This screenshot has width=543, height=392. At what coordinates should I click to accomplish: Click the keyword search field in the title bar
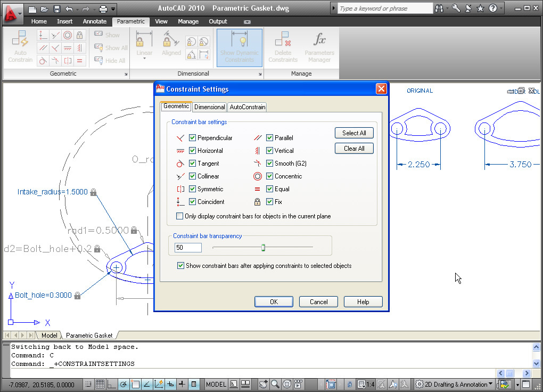pos(385,9)
